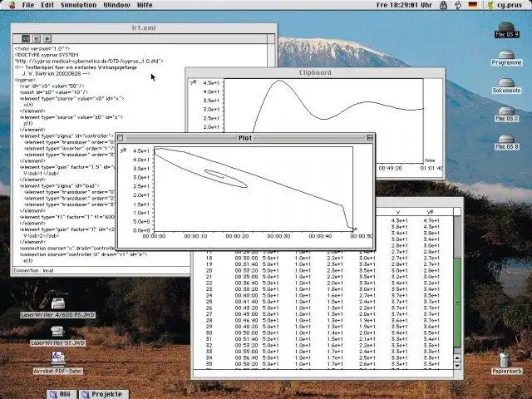The height and width of the screenshot is (399, 532).
Task: Click the 00:00:20 time label in Plot
Action: click(237, 236)
